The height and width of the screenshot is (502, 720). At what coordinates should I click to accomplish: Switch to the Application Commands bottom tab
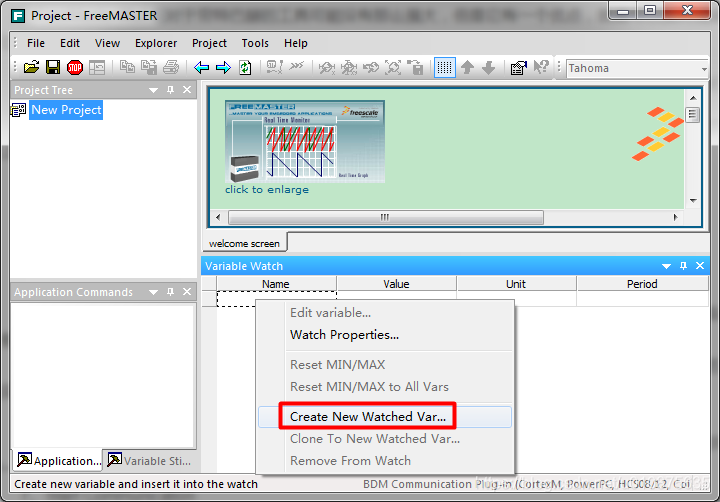58,460
